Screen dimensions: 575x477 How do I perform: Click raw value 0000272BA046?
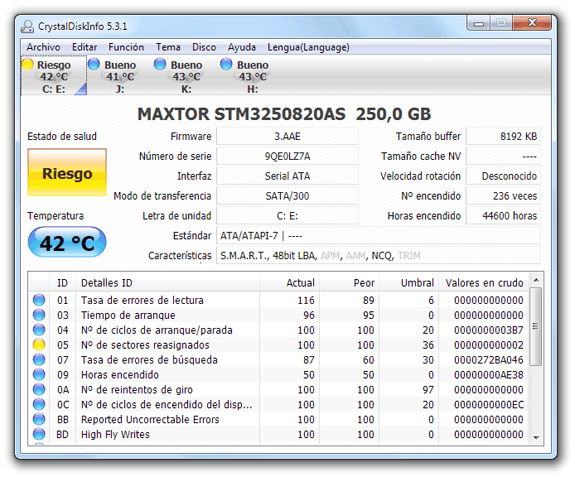pos(488,360)
